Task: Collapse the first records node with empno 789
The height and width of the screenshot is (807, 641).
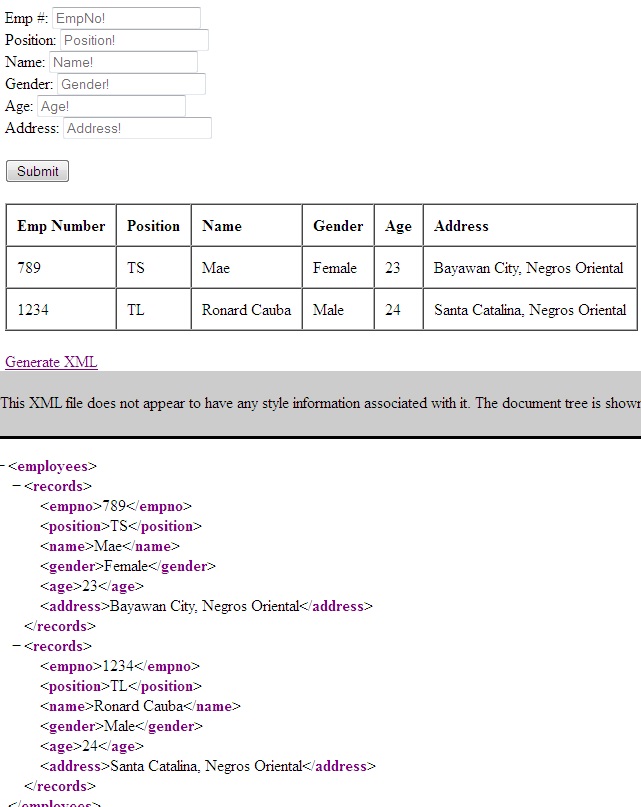Action: point(17,486)
